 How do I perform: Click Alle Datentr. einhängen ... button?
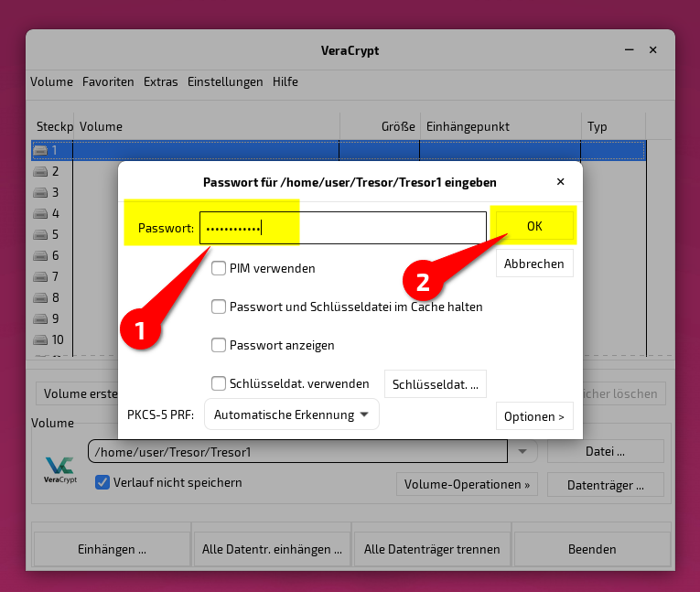tap(272, 549)
